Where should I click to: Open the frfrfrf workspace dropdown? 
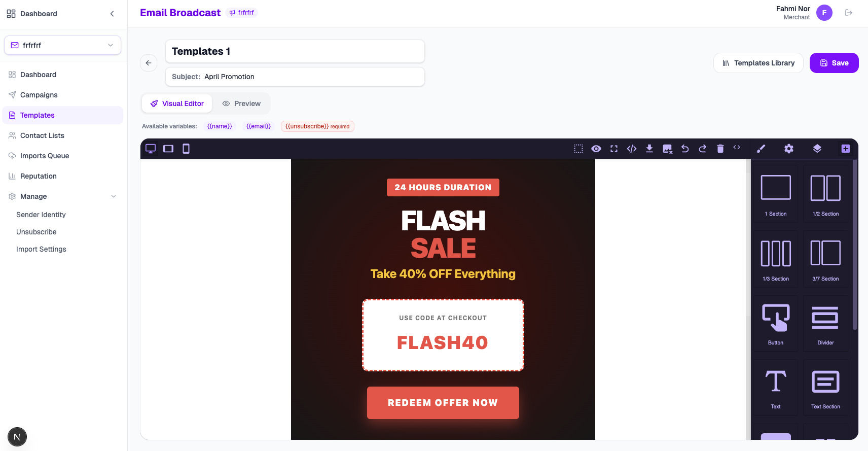click(x=62, y=45)
